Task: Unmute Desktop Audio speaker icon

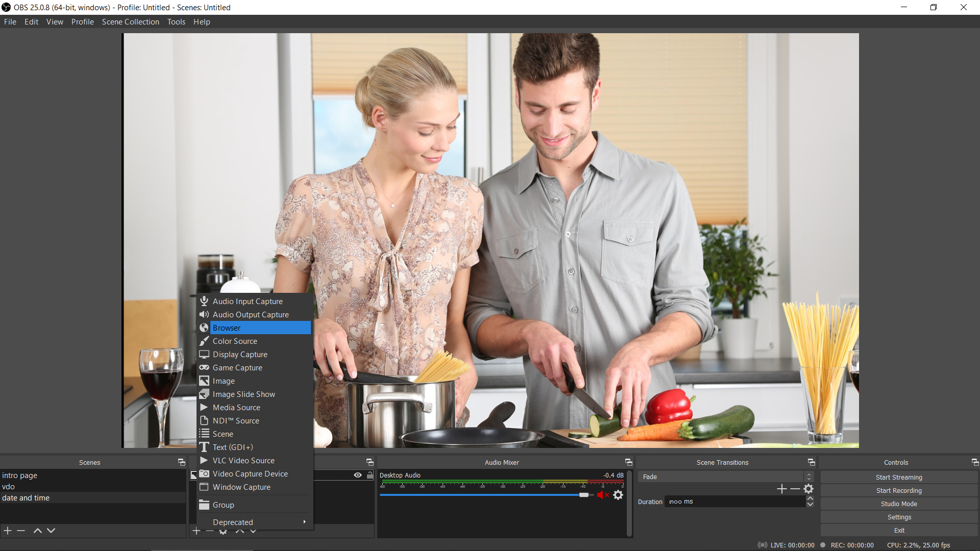Action: 603,495
